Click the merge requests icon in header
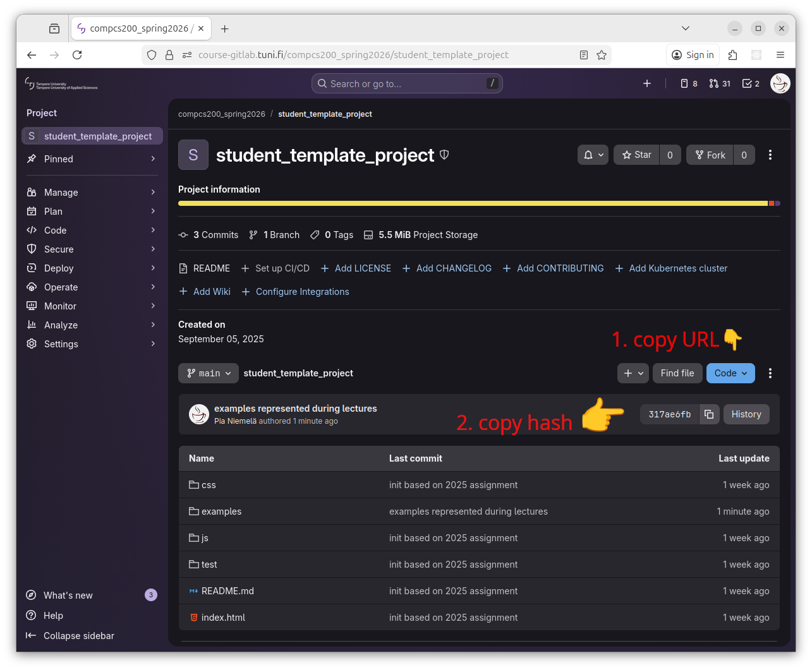 719,83
